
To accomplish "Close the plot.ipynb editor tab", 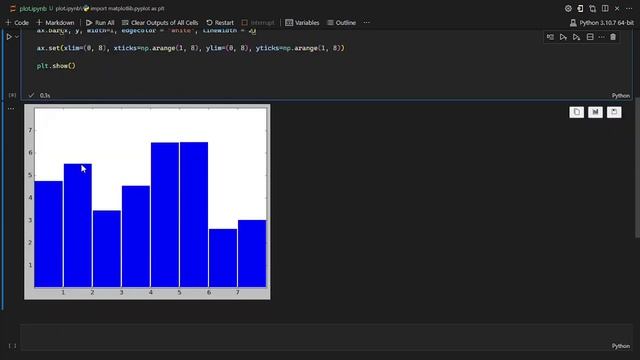I will coord(617,8).
